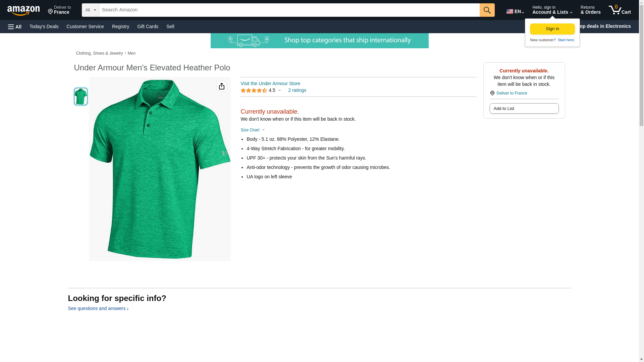
Task: Click the star rating icons
Action: pyautogui.click(x=254, y=90)
